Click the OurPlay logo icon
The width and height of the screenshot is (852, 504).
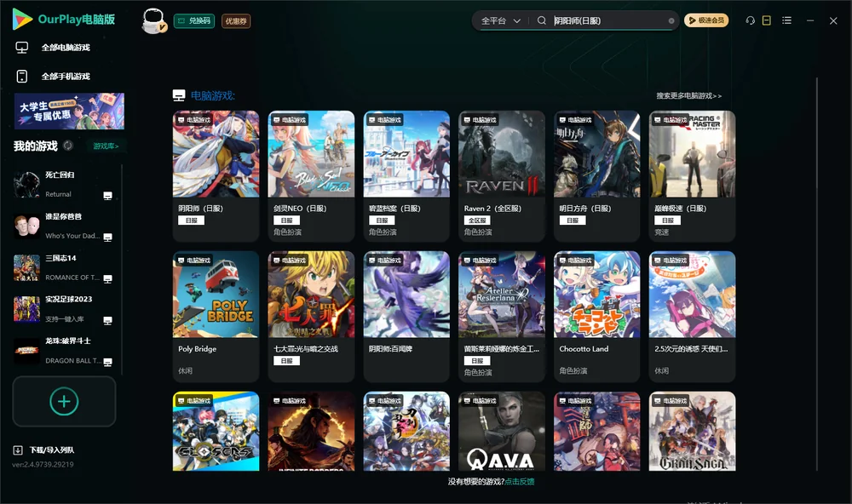[22, 20]
